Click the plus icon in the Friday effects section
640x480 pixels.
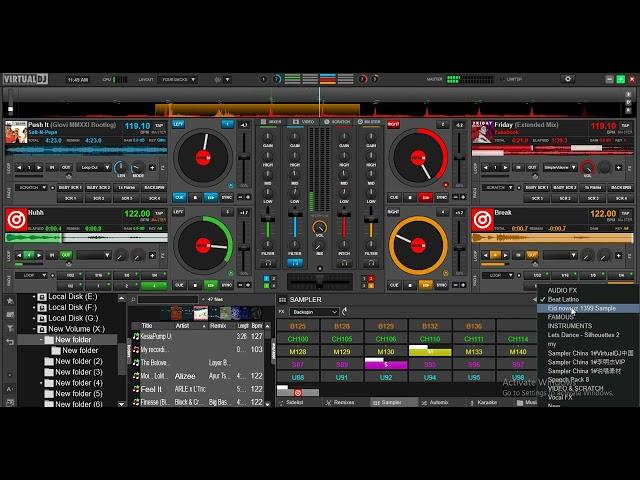point(619,168)
